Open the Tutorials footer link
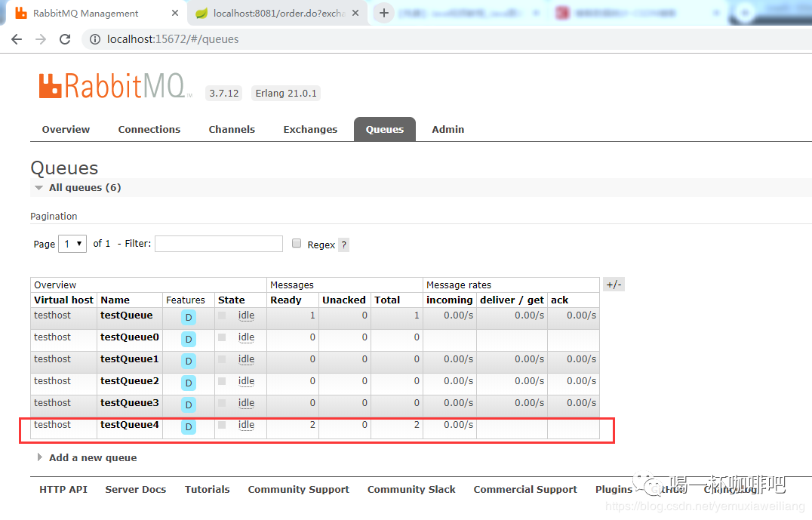The width and height of the screenshot is (812, 520). pyautogui.click(x=207, y=490)
